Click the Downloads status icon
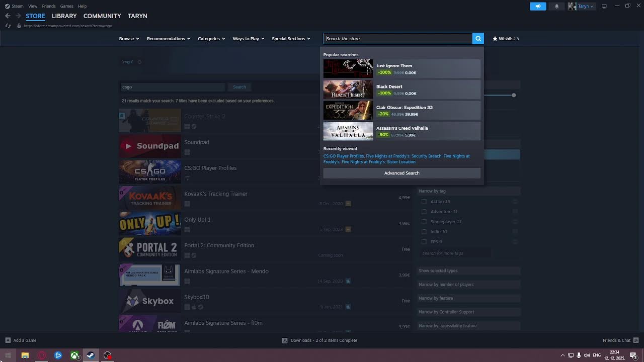 285,340
